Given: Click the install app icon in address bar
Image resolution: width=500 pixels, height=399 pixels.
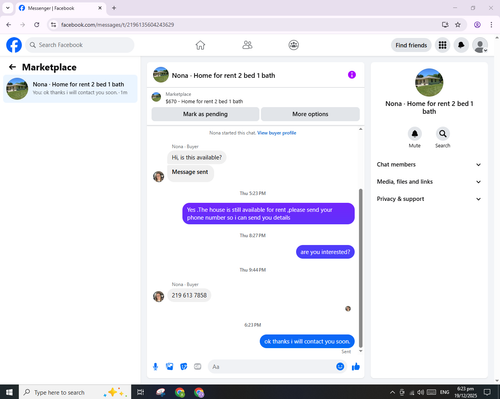Looking at the screenshot, I should pyautogui.click(x=445, y=25).
